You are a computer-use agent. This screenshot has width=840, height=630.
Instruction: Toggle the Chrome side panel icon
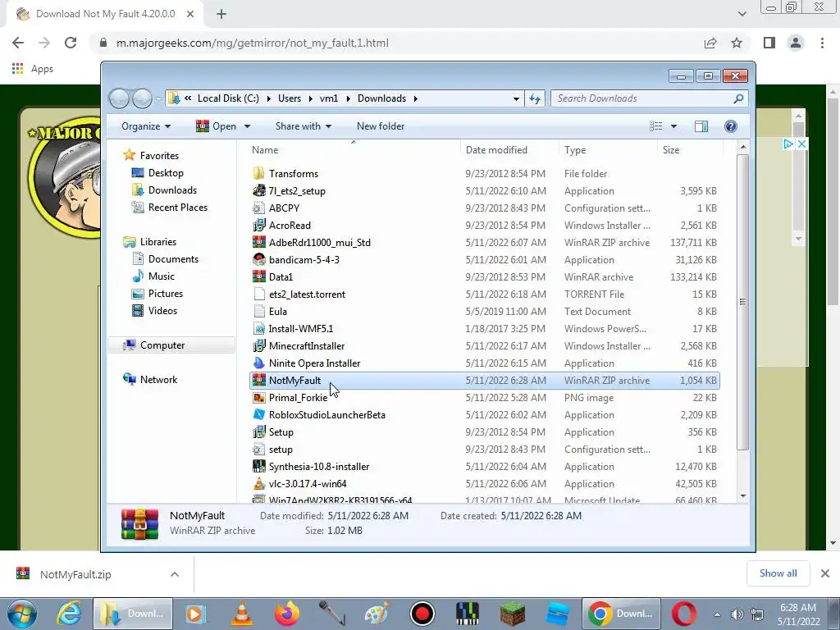click(x=769, y=43)
